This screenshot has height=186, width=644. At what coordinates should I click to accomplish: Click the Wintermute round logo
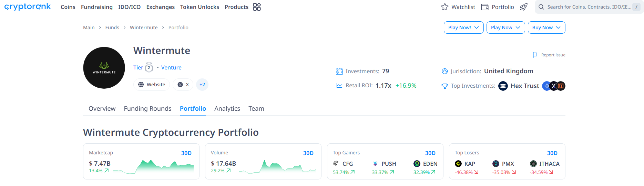[x=104, y=68]
